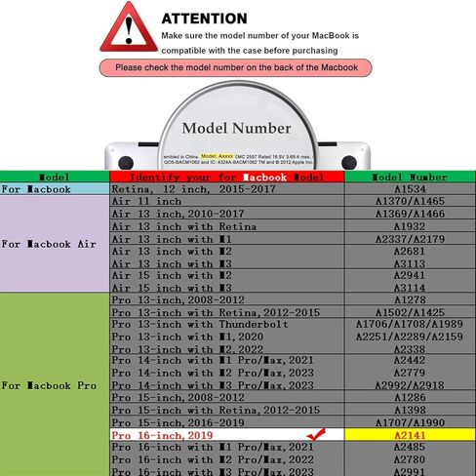Click the red checkmark beside Pro 16-inch, 2019
This screenshot has height=476, width=476.
(x=316, y=434)
